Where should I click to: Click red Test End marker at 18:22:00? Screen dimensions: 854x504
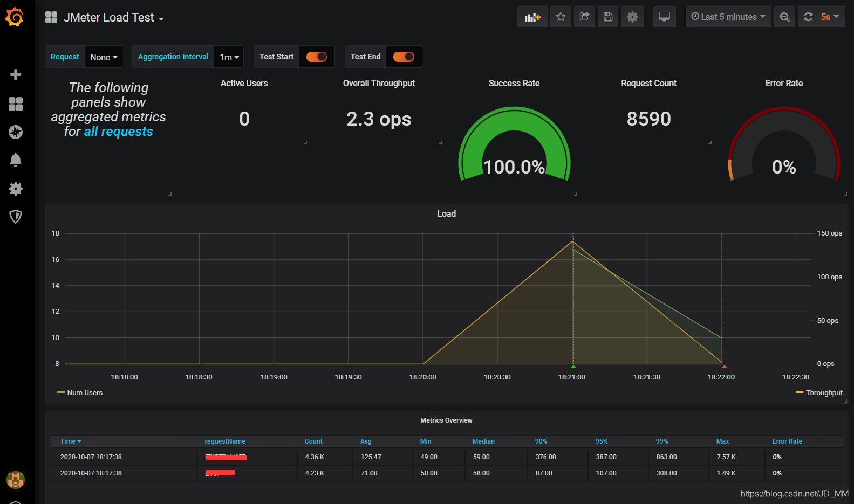[x=724, y=367]
